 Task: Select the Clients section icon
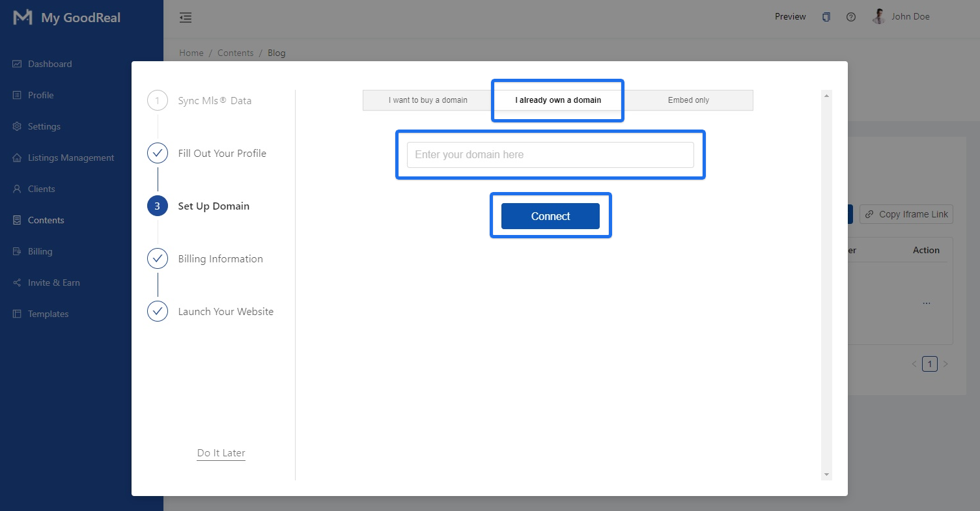[16, 189]
